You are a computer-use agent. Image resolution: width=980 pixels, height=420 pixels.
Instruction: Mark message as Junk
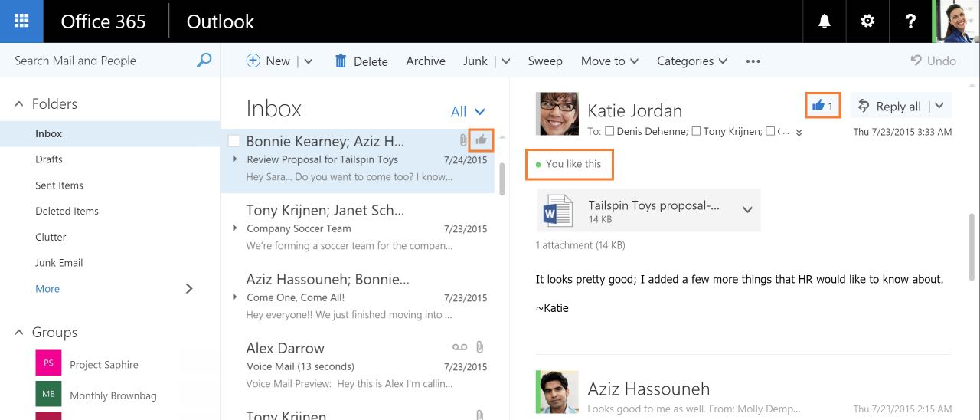[475, 61]
